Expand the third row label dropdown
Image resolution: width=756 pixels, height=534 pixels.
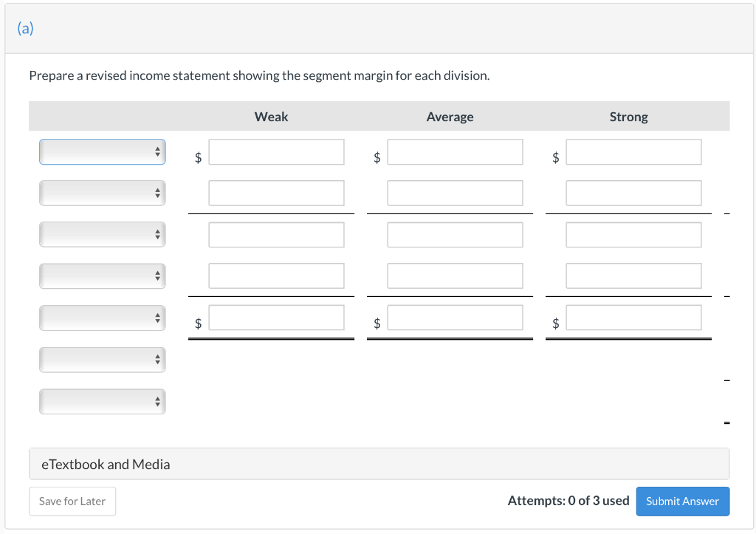[x=103, y=235]
